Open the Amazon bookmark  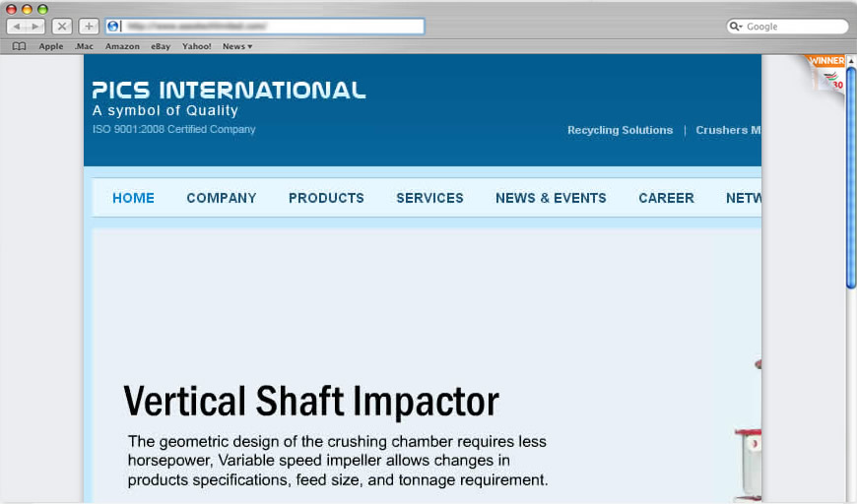tap(122, 46)
